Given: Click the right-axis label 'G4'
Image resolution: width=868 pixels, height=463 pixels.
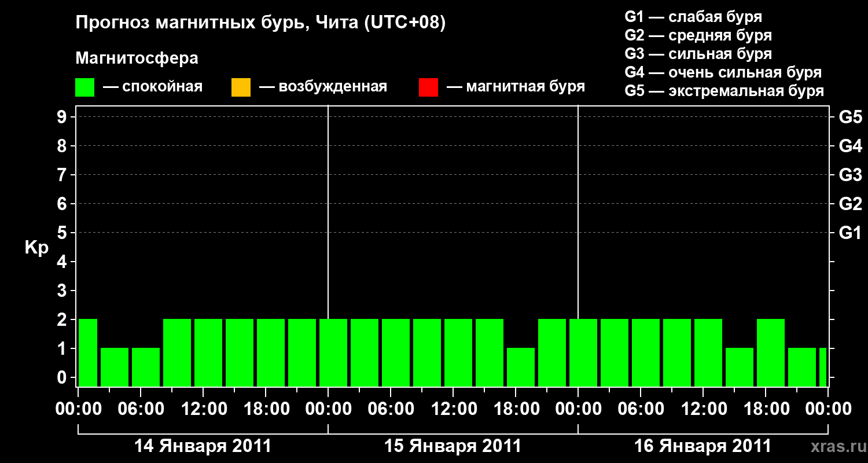Looking at the screenshot, I should 850,146.
